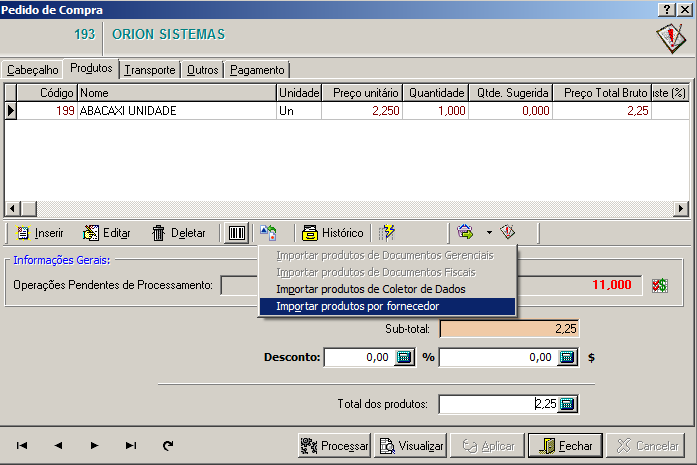The image size is (697, 465).
Task: Click the barcode reader toolbar icon
Action: pos(237,233)
